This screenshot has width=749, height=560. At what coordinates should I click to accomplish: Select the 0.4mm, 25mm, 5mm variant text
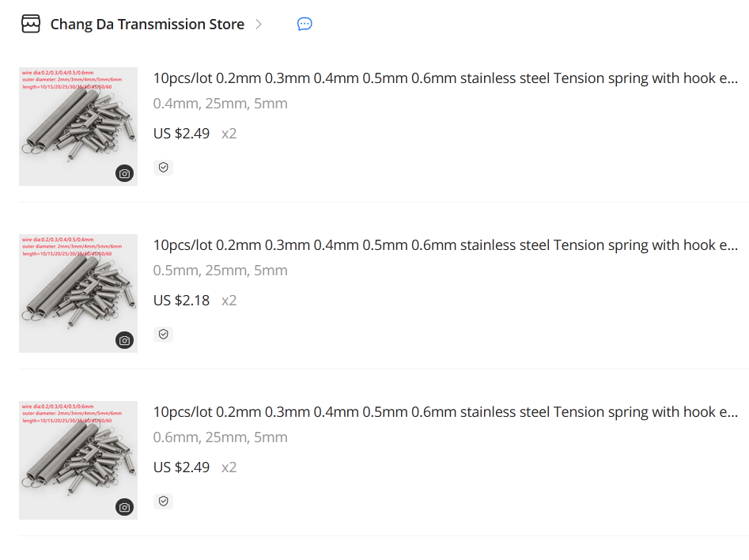click(220, 104)
